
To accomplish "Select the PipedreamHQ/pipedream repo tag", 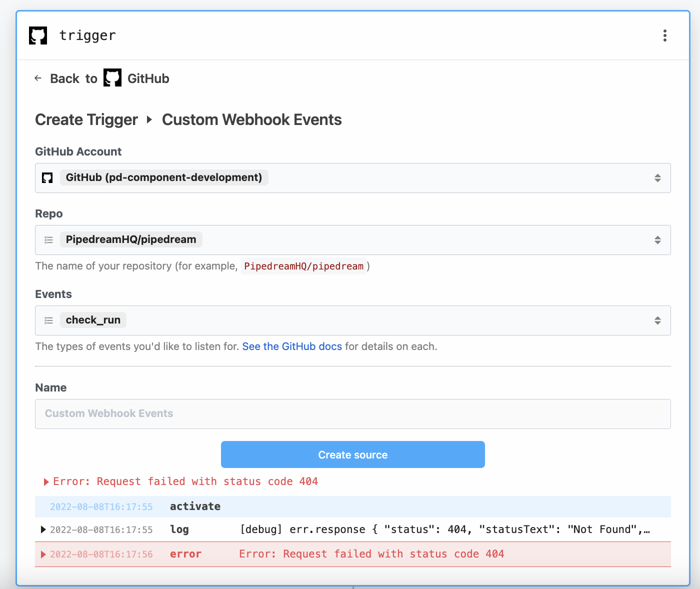I will tap(131, 239).
